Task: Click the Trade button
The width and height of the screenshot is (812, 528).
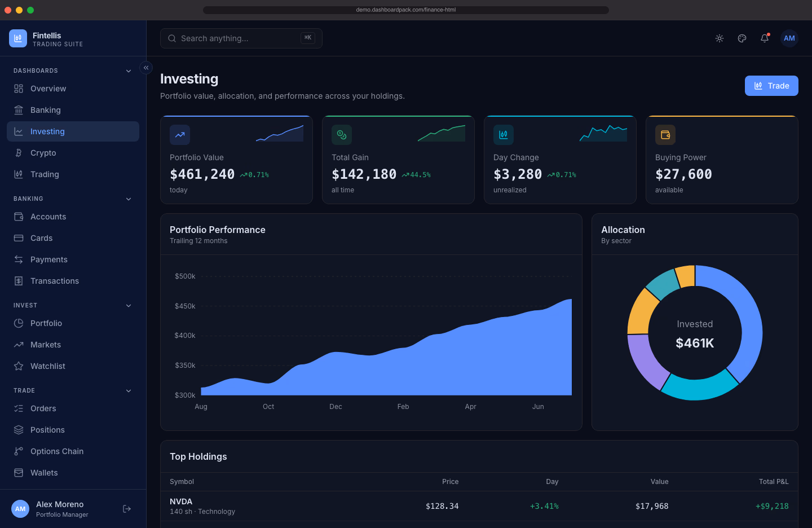Action: click(771, 86)
